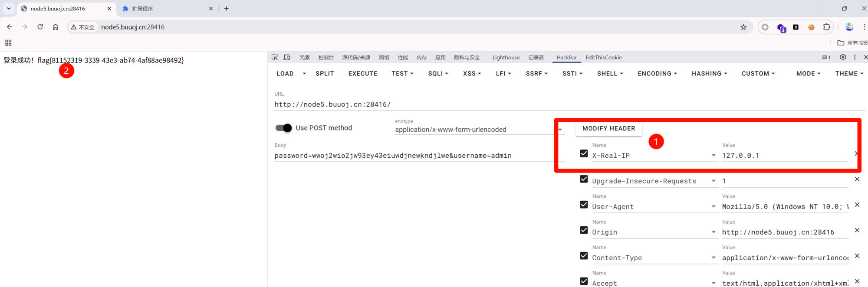Click into the Body input field

coord(412,156)
